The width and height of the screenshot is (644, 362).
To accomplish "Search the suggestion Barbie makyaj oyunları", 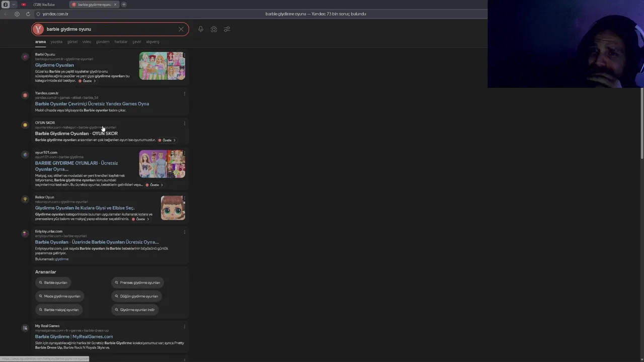I will pos(58,310).
